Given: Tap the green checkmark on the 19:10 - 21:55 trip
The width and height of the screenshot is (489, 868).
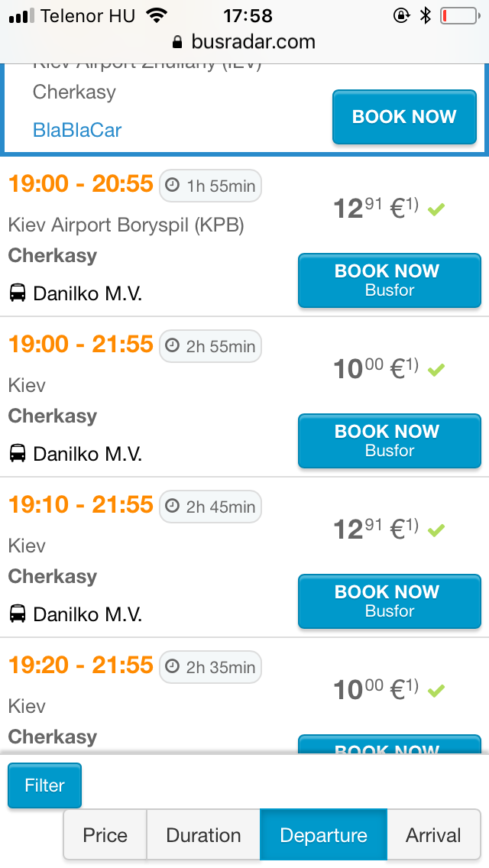Looking at the screenshot, I should (436, 530).
